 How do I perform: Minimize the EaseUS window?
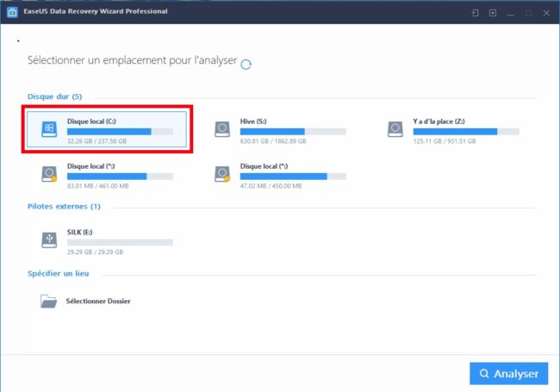[511, 14]
